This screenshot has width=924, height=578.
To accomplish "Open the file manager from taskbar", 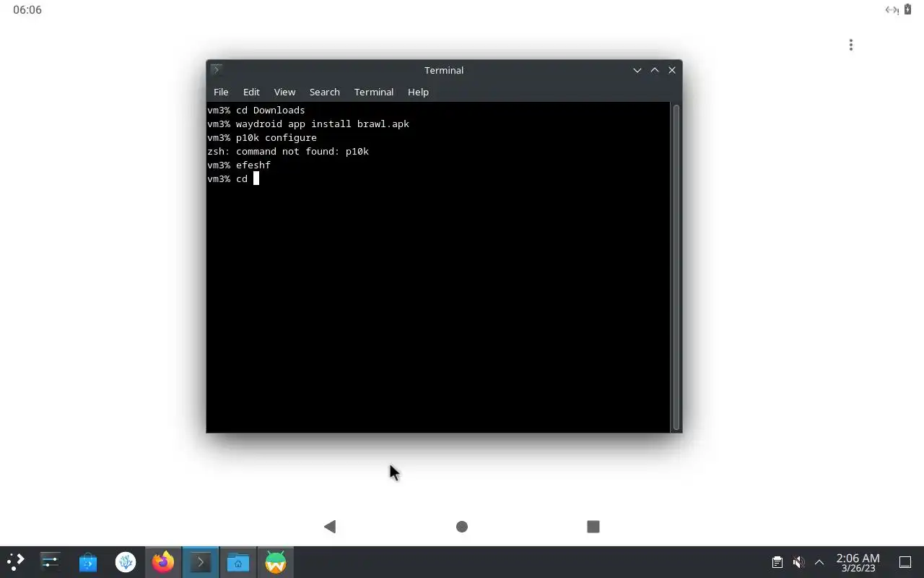I will [238, 562].
